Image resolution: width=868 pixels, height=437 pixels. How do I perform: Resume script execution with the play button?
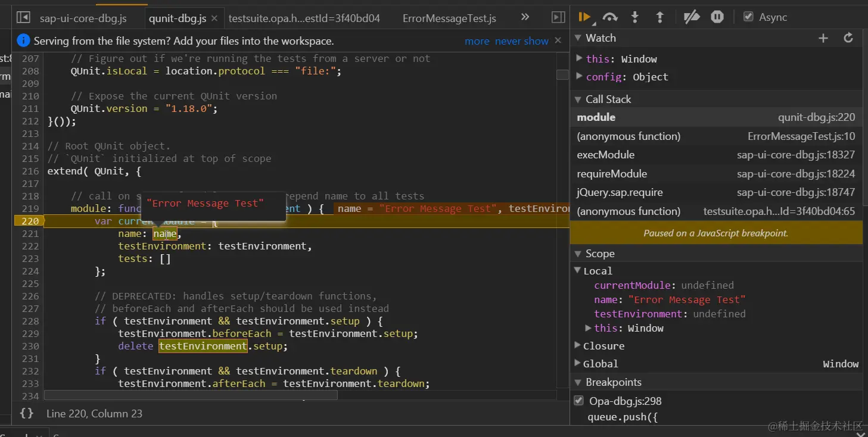pyautogui.click(x=584, y=17)
